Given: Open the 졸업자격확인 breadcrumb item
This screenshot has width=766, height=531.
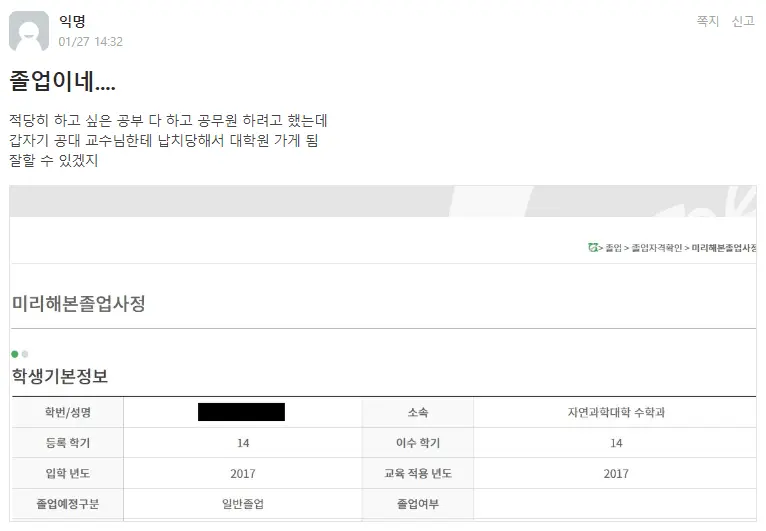Looking at the screenshot, I should (657, 247).
